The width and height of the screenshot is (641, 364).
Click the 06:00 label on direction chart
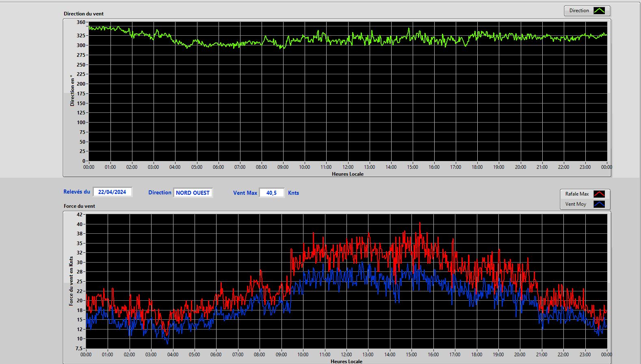(x=218, y=167)
